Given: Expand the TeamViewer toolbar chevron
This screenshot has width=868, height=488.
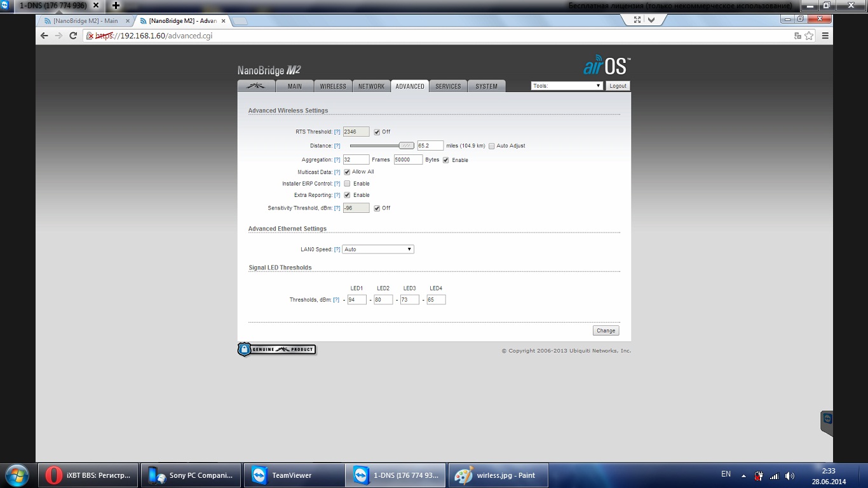Looking at the screenshot, I should click(651, 20).
